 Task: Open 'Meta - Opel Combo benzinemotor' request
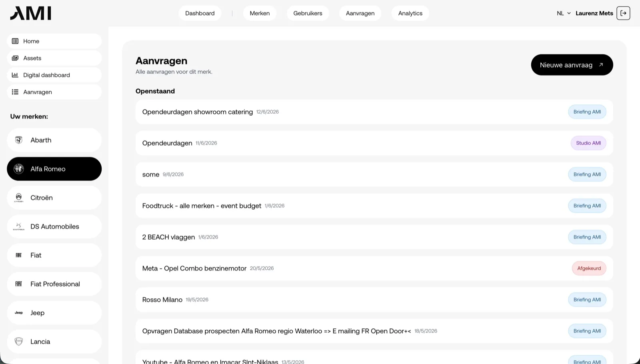click(374, 268)
